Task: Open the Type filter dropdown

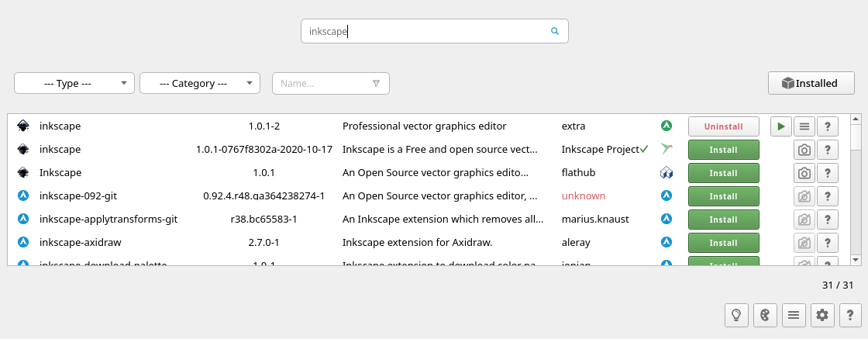Action: [x=74, y=83]
